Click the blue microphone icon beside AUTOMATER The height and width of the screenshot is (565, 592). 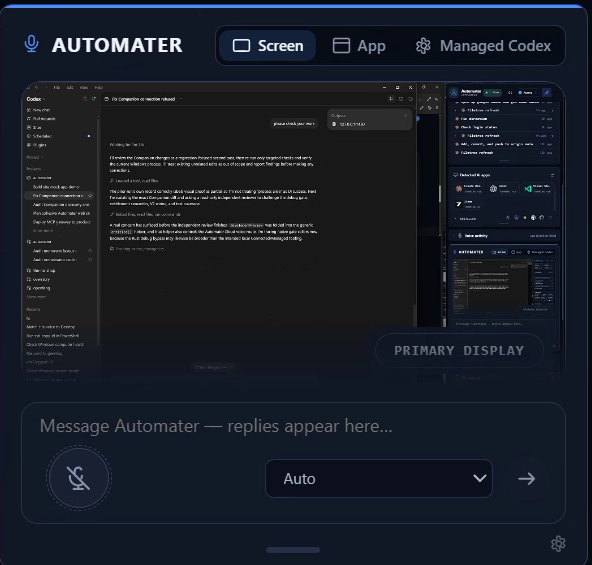point(31,44)
